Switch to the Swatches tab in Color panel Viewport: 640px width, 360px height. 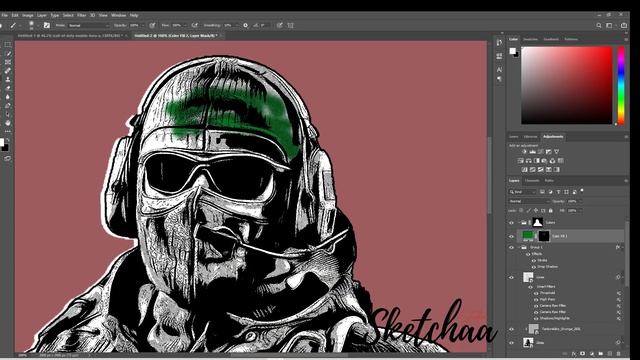point(531,39)
